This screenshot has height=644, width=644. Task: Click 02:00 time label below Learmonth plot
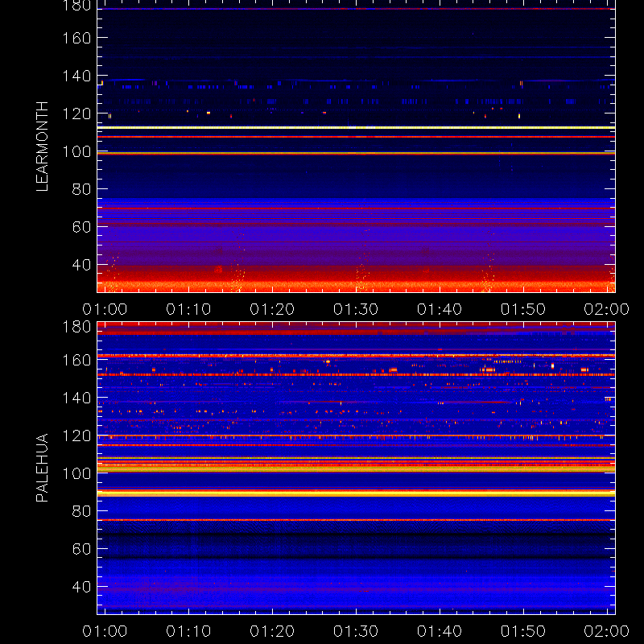(x=607, y=309)
